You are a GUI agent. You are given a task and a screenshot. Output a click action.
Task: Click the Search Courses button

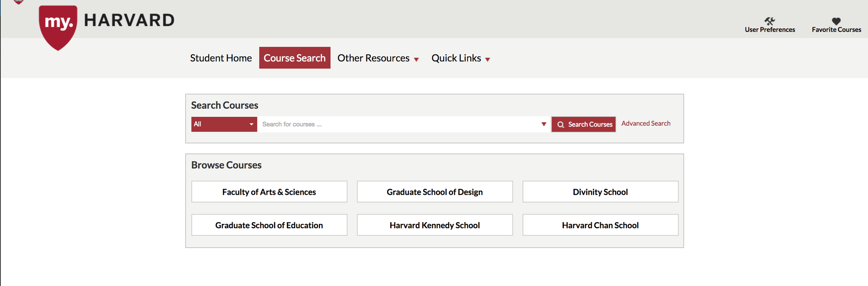point(584,124)
